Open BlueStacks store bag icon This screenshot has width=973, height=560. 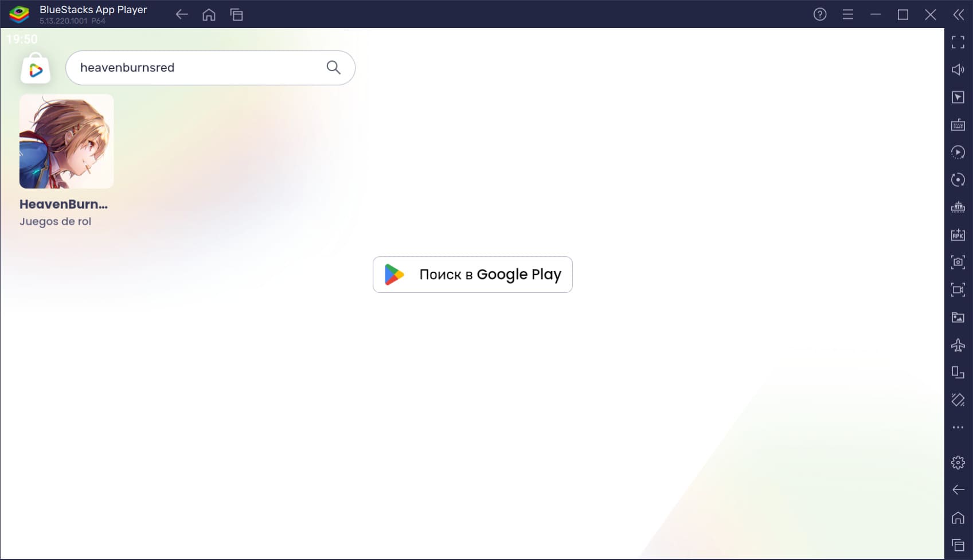coord(36,68)
